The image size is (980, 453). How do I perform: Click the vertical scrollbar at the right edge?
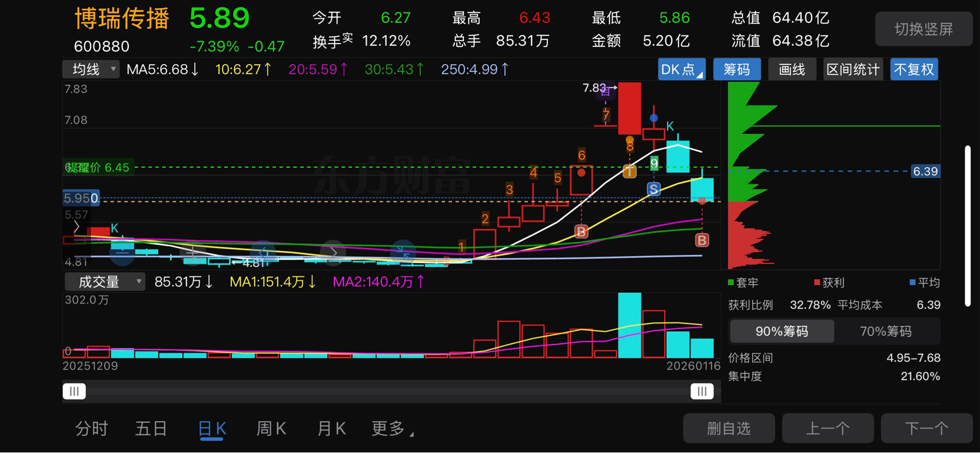(x=968, y=226)
